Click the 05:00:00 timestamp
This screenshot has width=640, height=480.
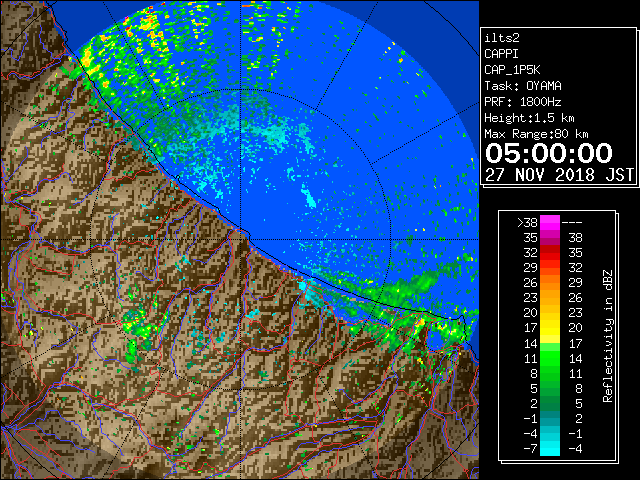549,153
